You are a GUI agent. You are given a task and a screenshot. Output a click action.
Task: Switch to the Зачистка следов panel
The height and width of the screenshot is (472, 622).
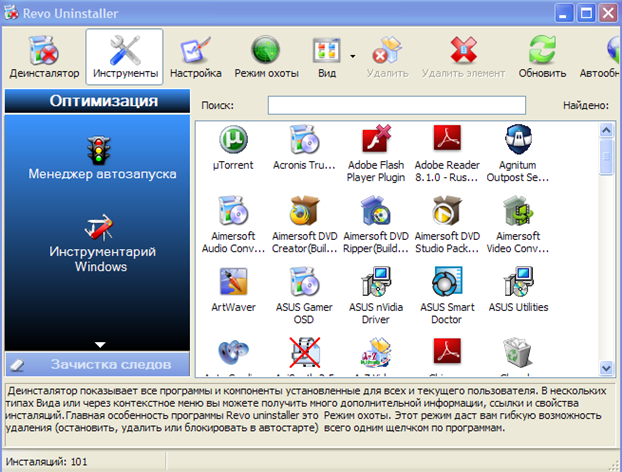[x=96, y=364]
